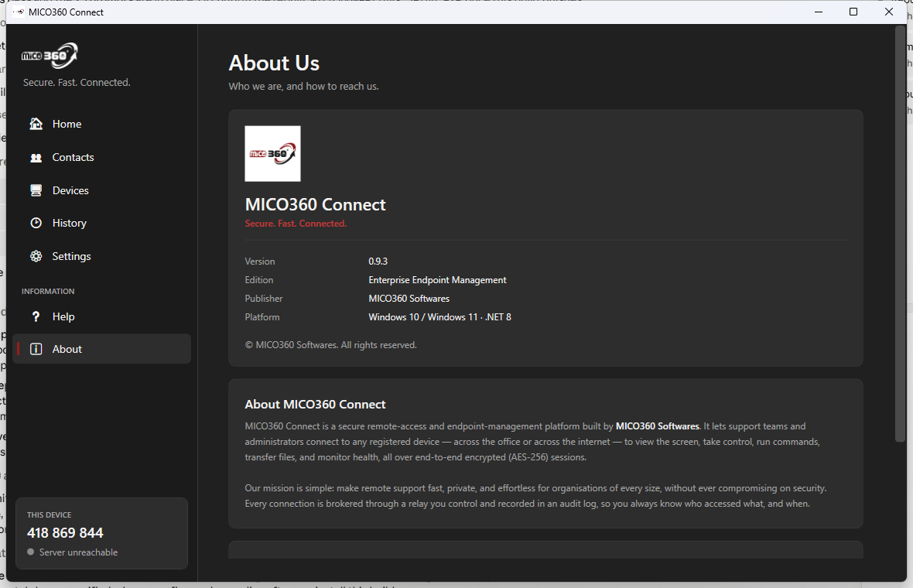Screen dimensions: 913x588
Task: Click the Version field label
Action: click(260, 262)
